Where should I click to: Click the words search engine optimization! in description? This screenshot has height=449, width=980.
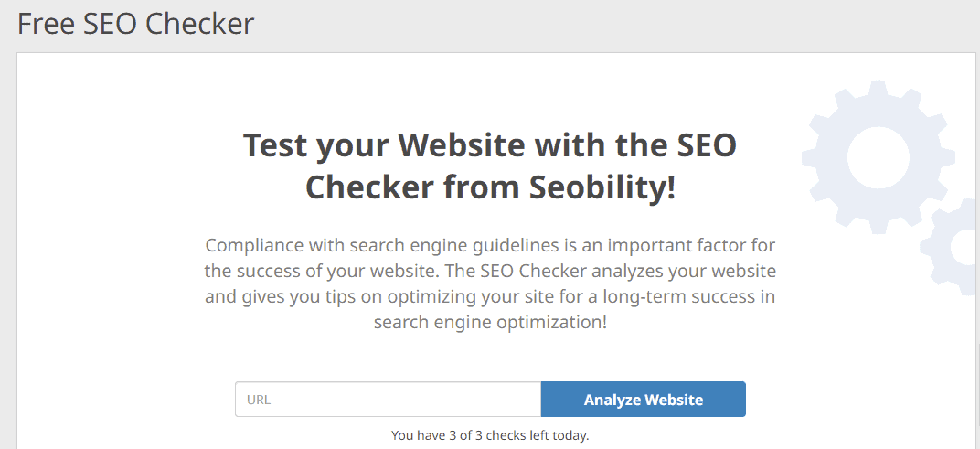pos(490,323)
